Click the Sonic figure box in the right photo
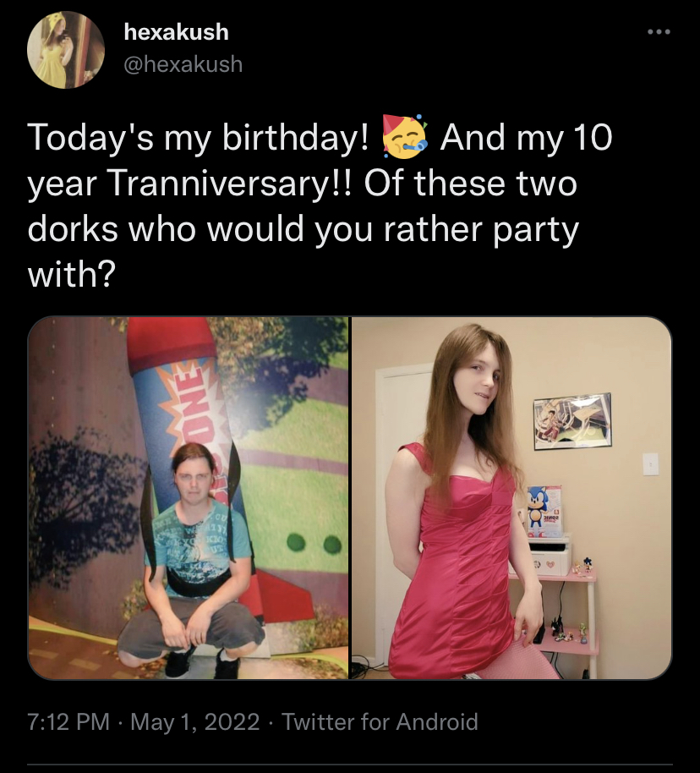The height and width of the screenshot is (773, 700). [x=544, y=511]
